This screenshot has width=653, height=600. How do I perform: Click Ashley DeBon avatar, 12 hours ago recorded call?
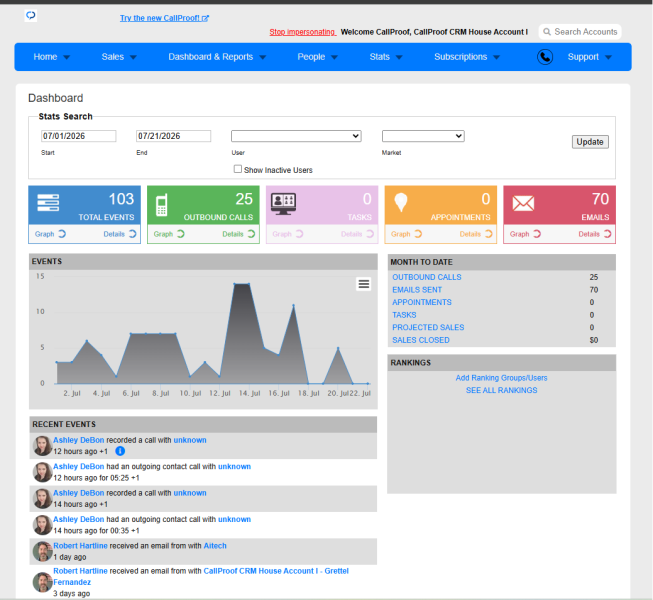[x=42, y=446]
